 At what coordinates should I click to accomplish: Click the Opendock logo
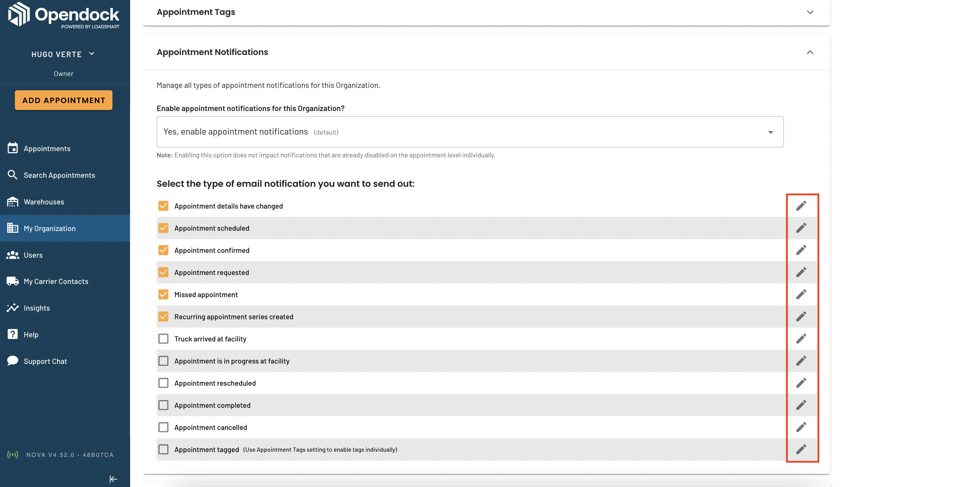click(x=64, y=15)
